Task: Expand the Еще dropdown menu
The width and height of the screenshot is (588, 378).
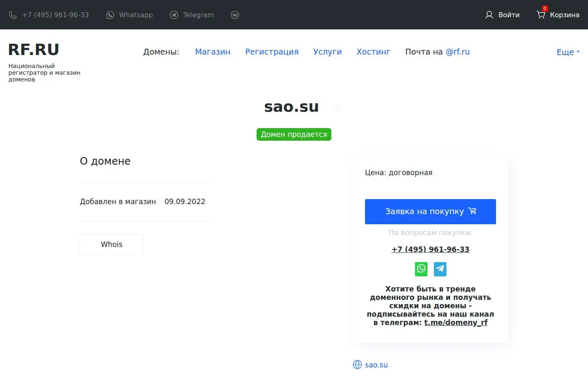Action: pyautogui.click(x=568, y=52)
